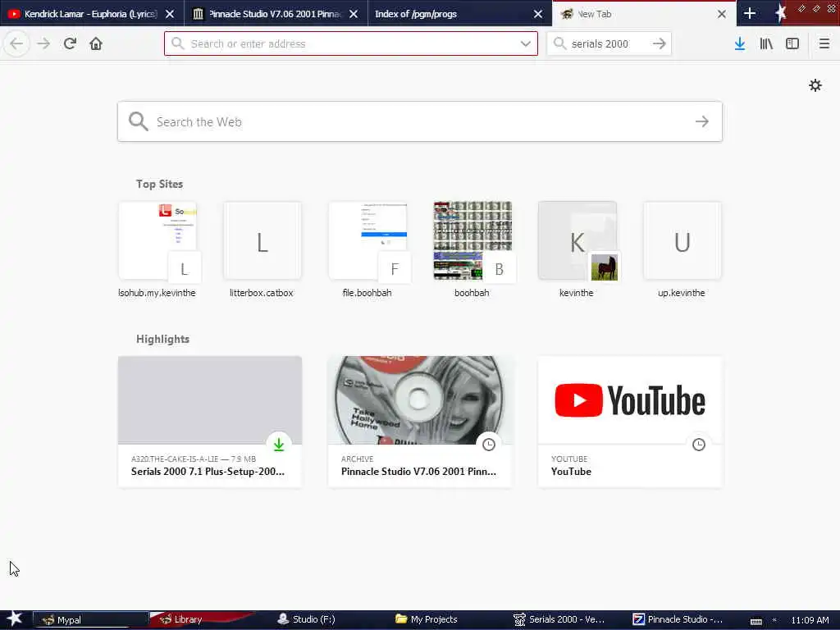Open Pinnacle Studio V7.06 archive highlight
The height and width of the screenshot is (630, 840).
point(419,422)
